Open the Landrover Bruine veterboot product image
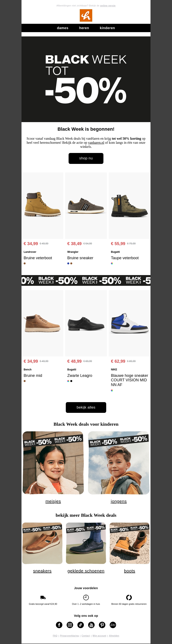Viewport: 172px width, 644px height. click(42, 205)
